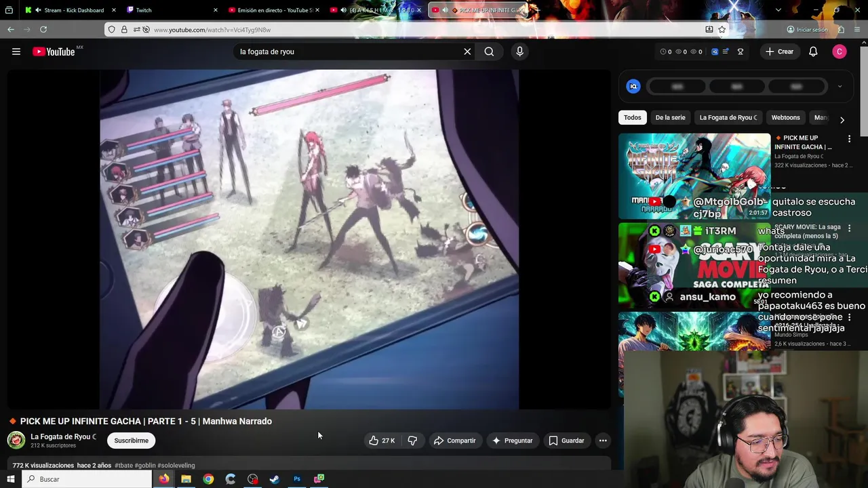Screen dimensions: 868x488
Task: Switch to Stream - Kick Dashboard tab
Action: click(x=69, y=10)
